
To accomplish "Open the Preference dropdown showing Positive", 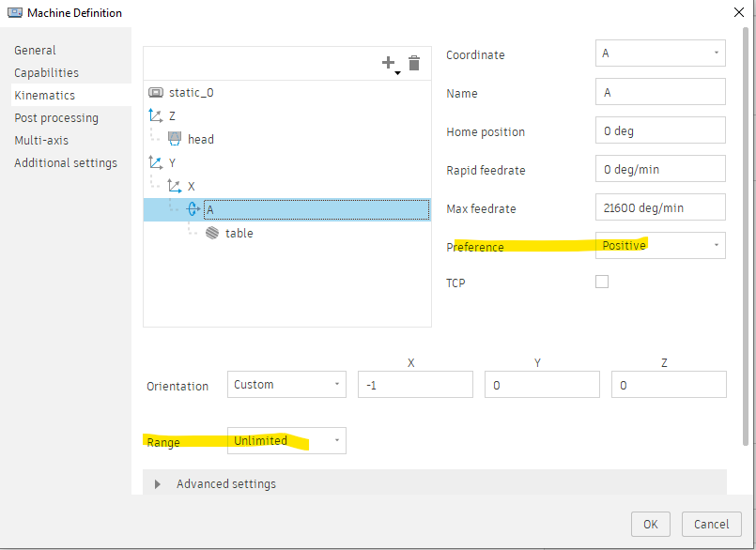I will click(x=660, y=245).
